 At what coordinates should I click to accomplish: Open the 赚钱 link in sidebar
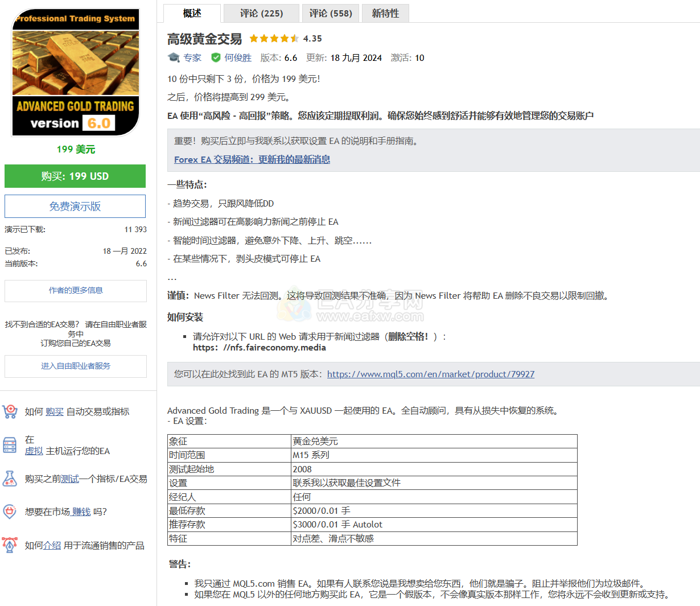click(x=81, y=512)
